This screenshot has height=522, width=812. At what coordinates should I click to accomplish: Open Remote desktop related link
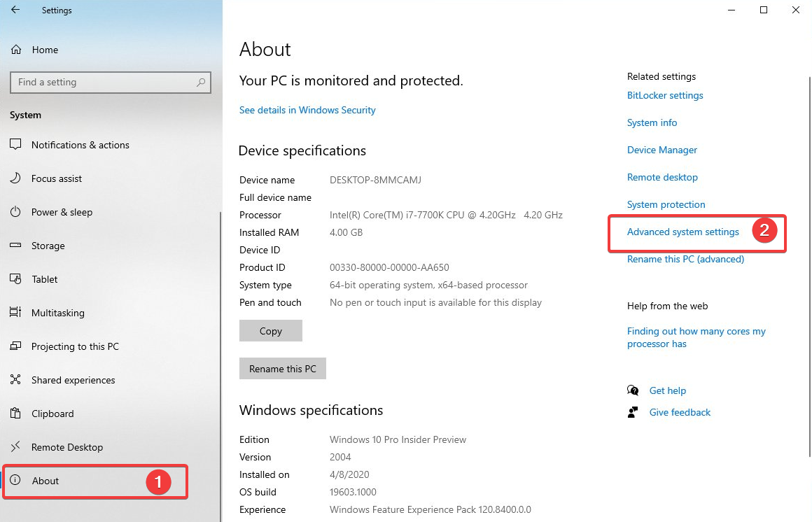662,177
